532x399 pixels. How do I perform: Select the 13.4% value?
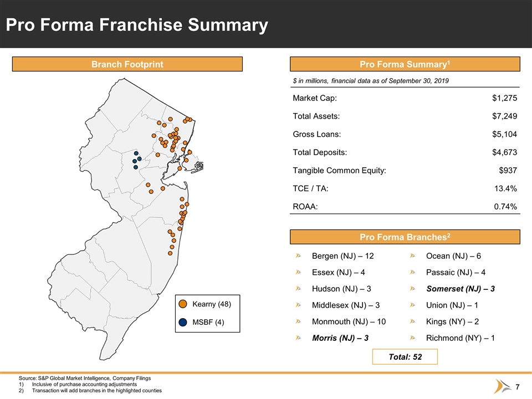pos(505,188)
